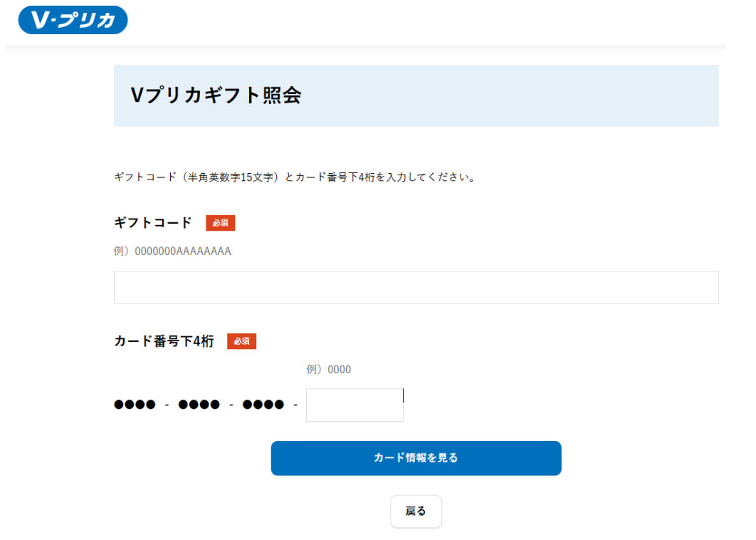The width and height of the screenshot is (756, 540).
Task: Click the example text 例)0000
Action: click(x=329, y=370)
